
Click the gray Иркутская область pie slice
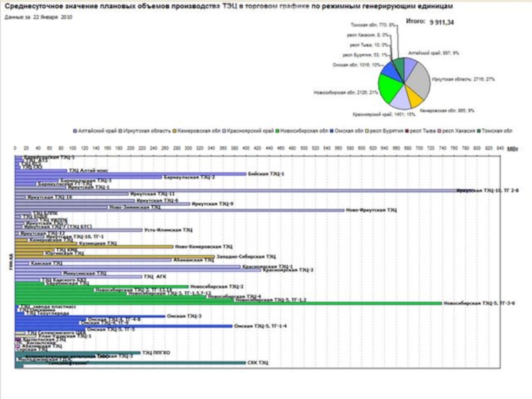click(x=420, y=80)
